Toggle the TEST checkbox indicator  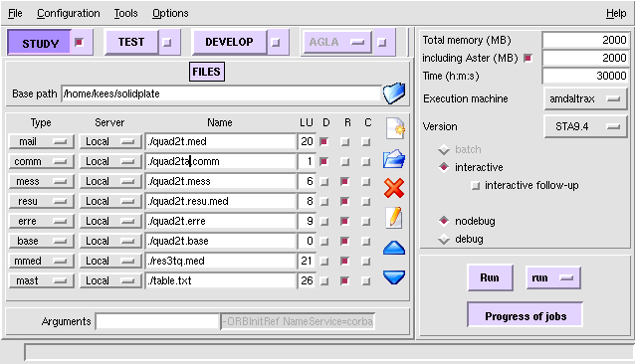click(x=167, y=42)
